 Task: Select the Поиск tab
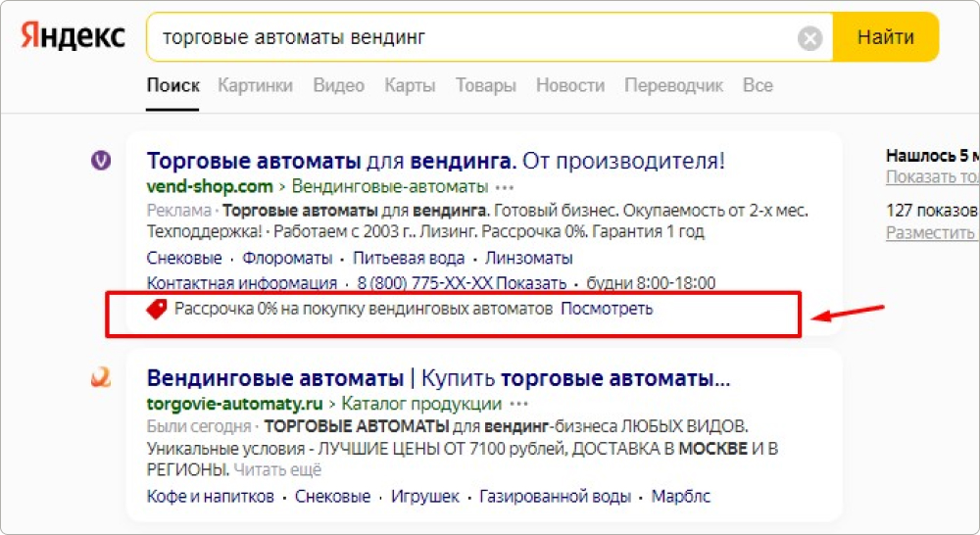click(x=173, y=85)
